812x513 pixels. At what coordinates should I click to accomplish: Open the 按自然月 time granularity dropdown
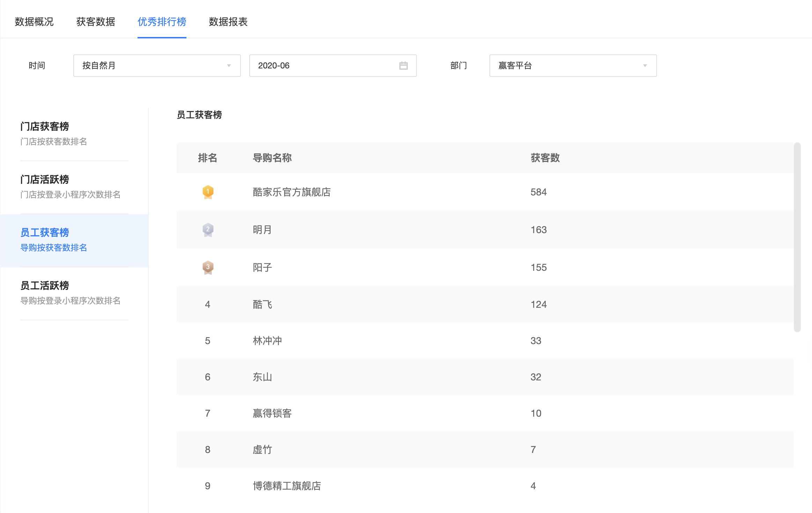tap(156, 66)
